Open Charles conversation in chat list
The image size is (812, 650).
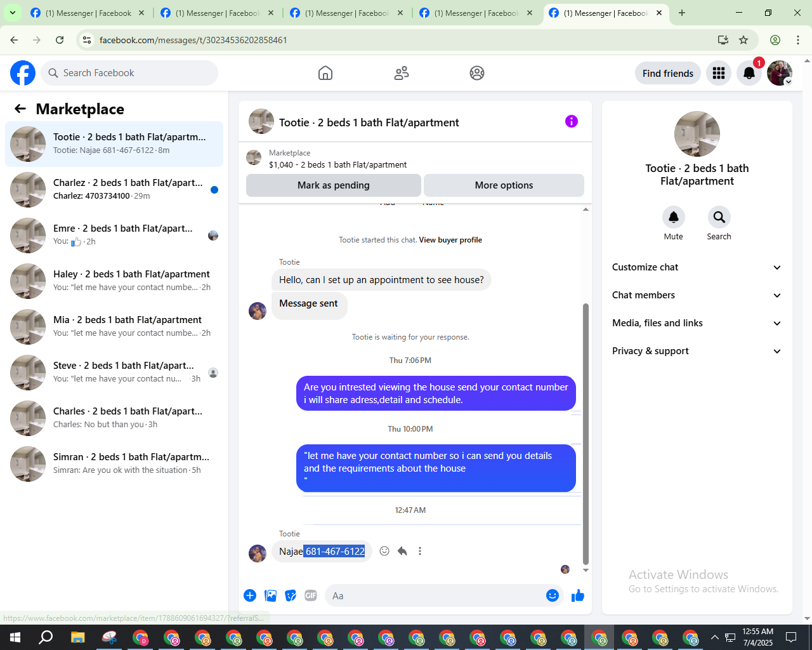point(114,418)
